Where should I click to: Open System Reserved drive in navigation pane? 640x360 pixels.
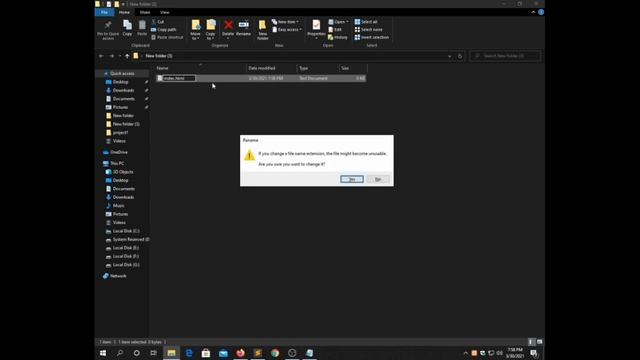(131, 240)
